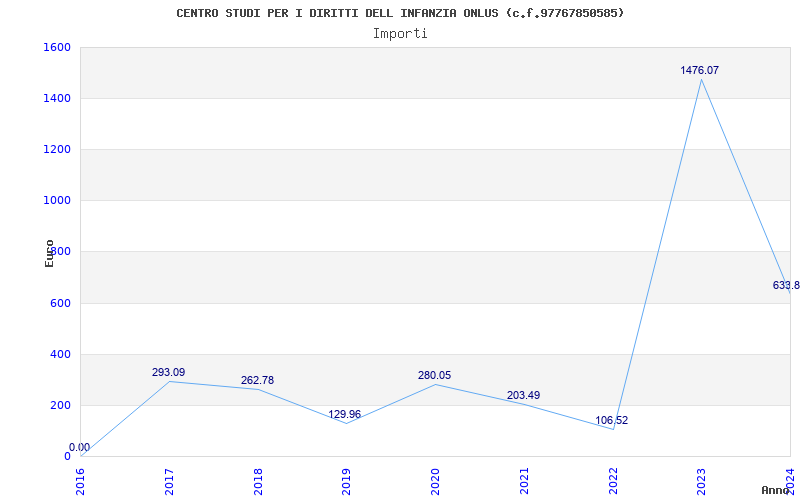Select 2019 on the year axis
800x500 pixels.
coord(346,480)
